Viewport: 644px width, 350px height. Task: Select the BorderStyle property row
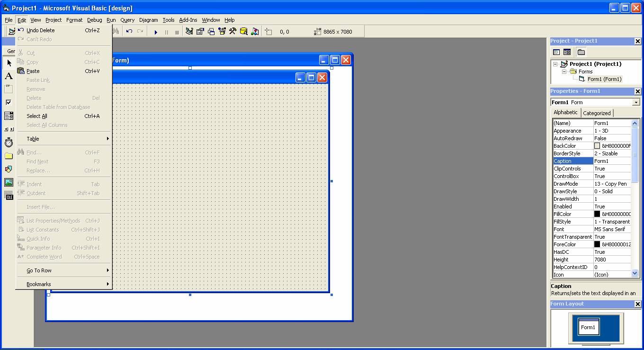[592, 153]
